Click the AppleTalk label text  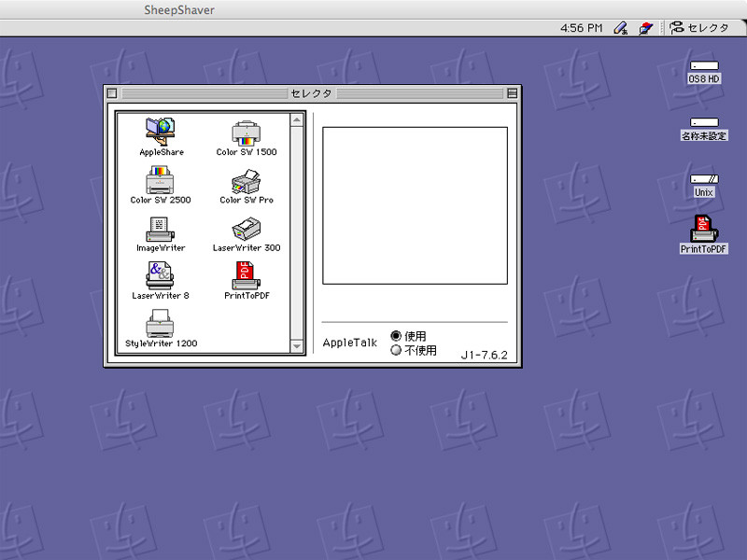click(x=349, y=343)
